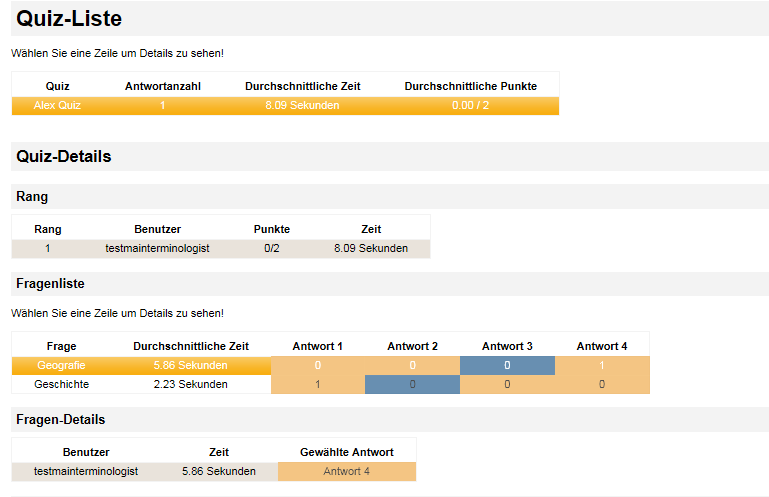
Task: Click the rank 1 cell in Rang table
Action: click(48, 248)
